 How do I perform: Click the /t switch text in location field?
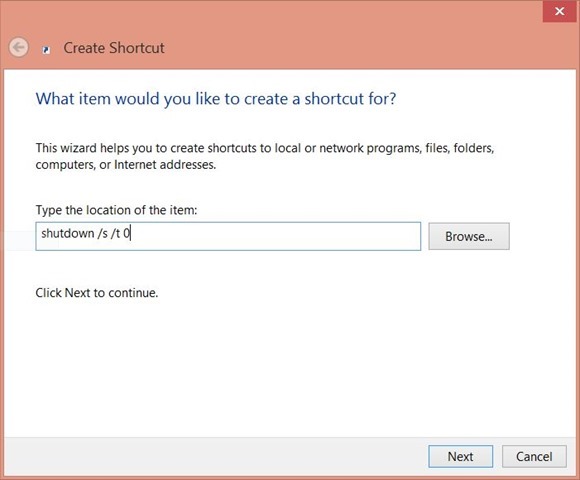pyautogui.click(x=115, y=233)
